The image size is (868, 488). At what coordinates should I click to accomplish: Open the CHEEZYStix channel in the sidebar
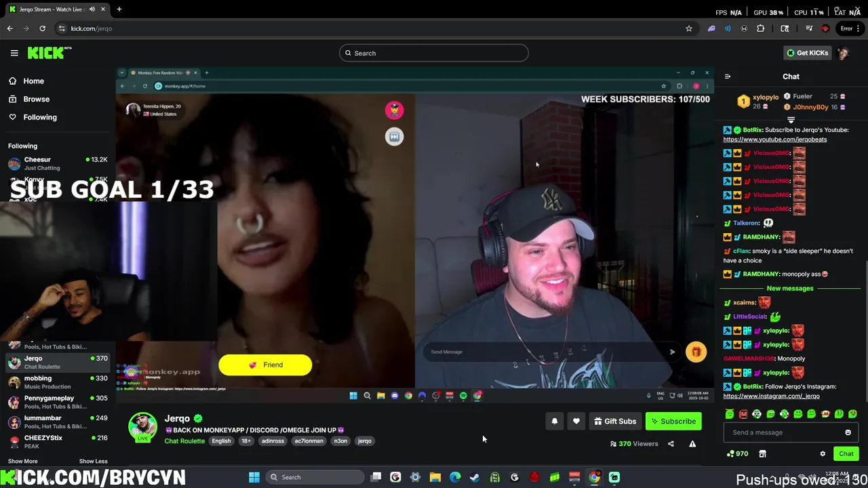coord(57,441)
